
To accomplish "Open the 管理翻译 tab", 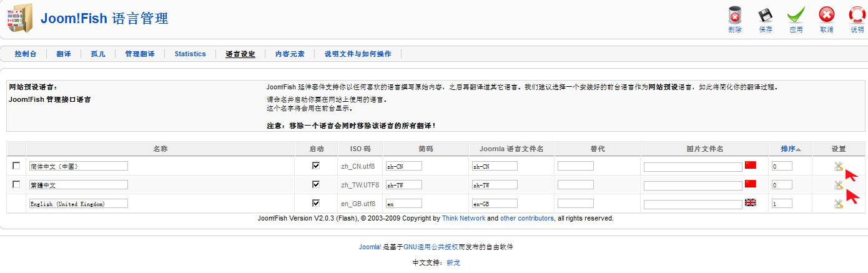I will click(140, 54).
